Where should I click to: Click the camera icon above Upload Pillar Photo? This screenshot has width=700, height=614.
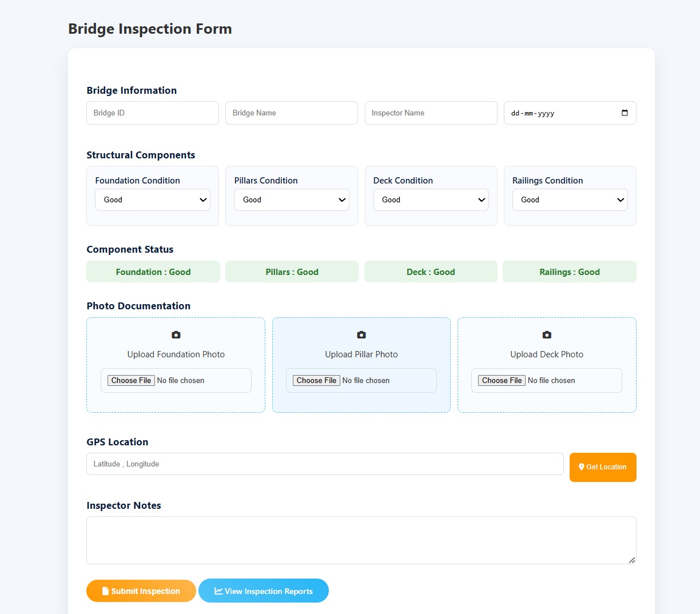click(x=361, y=335)
